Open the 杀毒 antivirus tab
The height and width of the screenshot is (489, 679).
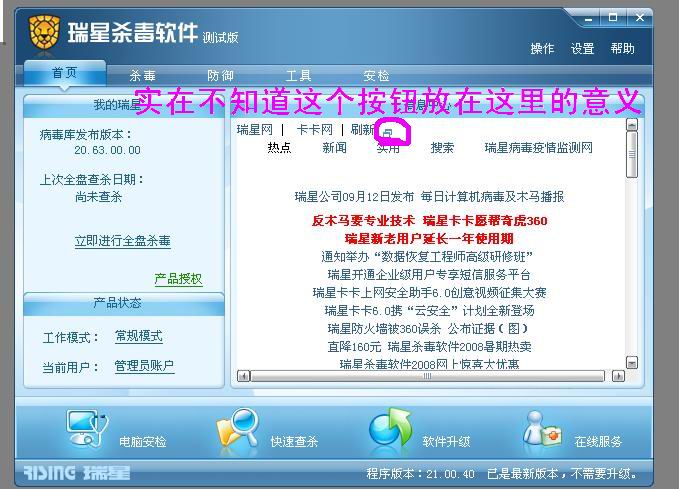coord(142,76)
